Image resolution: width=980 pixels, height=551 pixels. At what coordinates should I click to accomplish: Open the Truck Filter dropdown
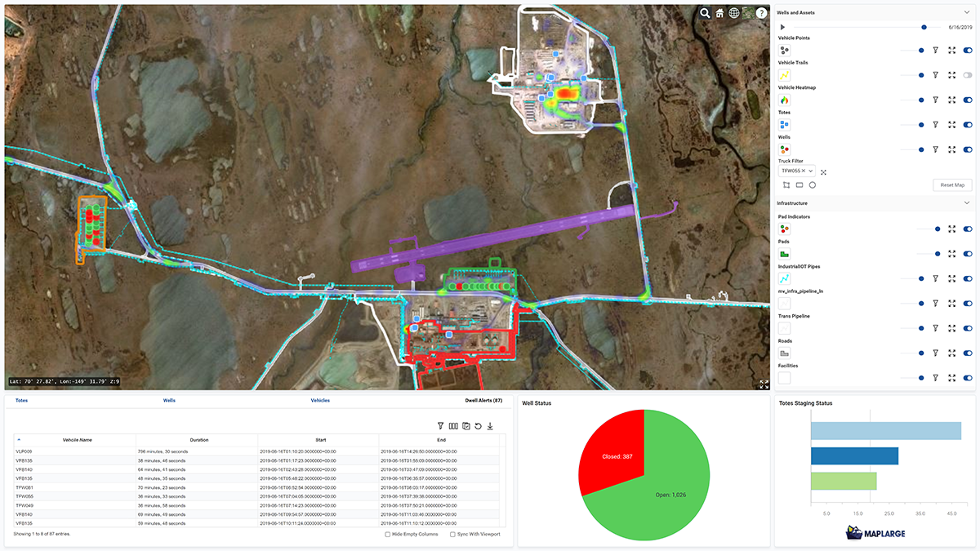click(x=811, y=171)
